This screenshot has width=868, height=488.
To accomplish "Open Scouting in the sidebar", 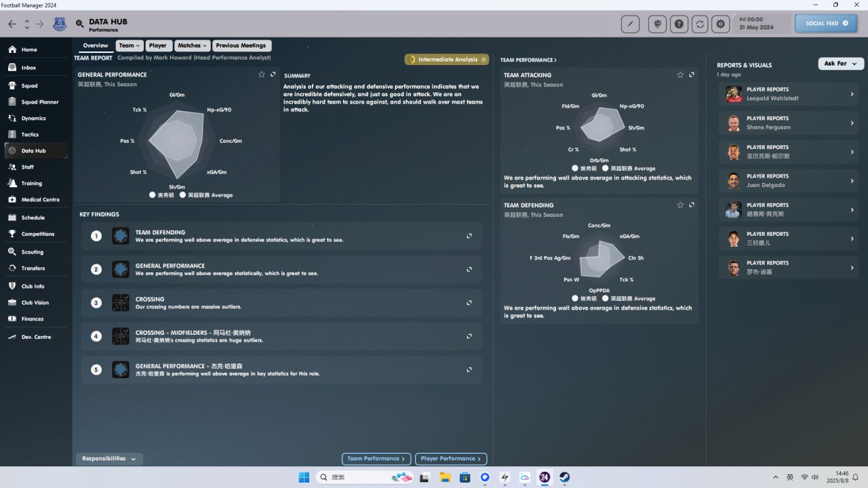I will 36,252.
